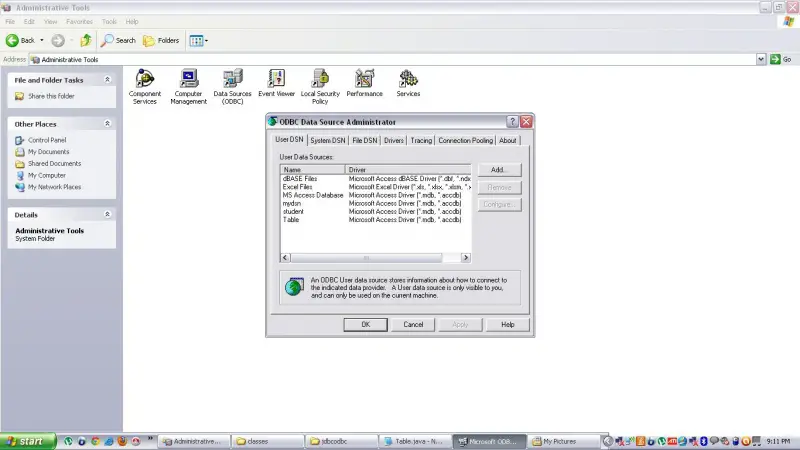800x450 pixels.
Task: Switch to File DSN tab
Action: click(x=365, y=140)
